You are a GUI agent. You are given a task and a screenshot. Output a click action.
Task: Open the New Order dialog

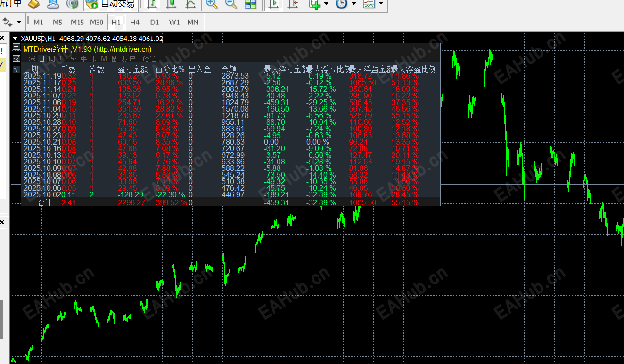tap(10, 4)
